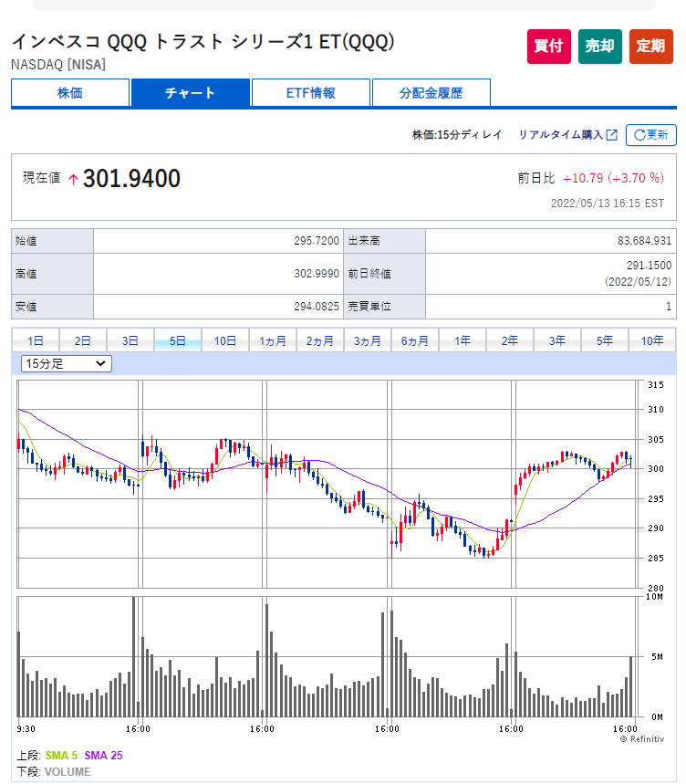Select the 3カ月 chart range
Viewport: 686px width, 784px height.
(x=368, y=341)
